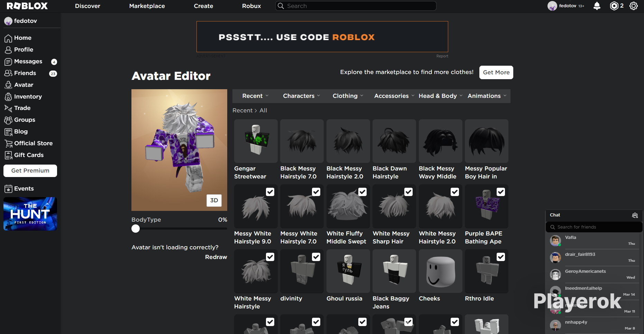Uncheck Messy White Hairstyle 9.0
This screenshot has height=334, width=644.
tap(270, 192)
